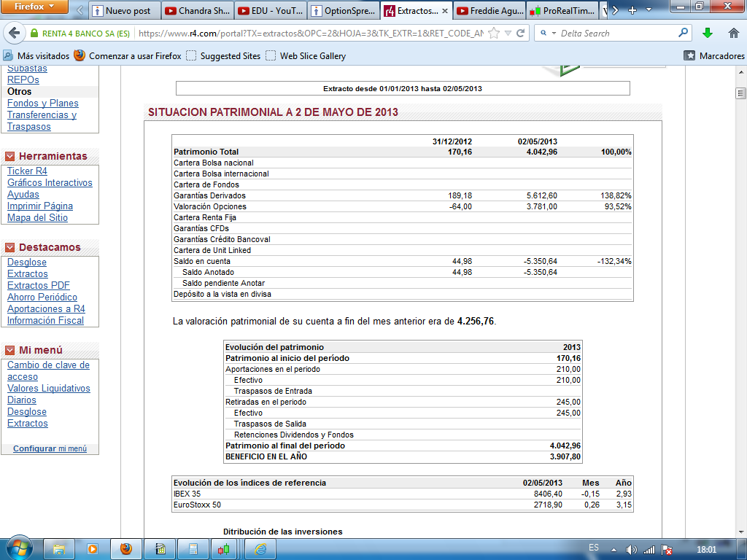Open the Web Slice Gallery bookmark
Screen dimensions: 747x560
coord(306,55)
